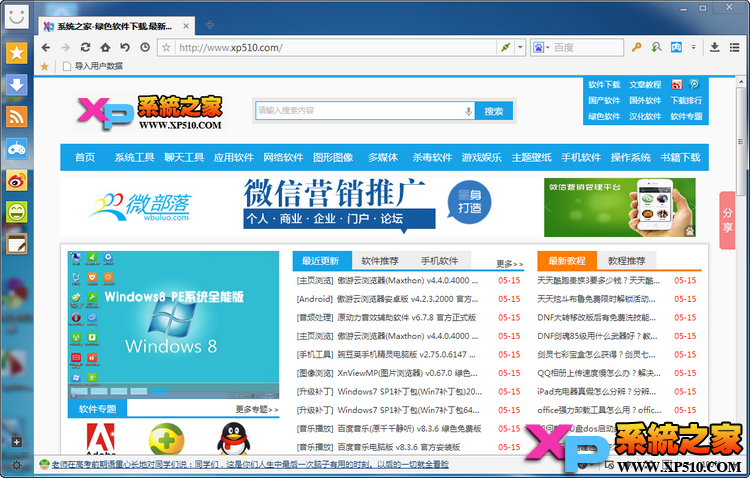Viewport: 750px width, 478px height.
Task: Click the 更多>> link beside update tabs
Action: click(x=510, y=264)
